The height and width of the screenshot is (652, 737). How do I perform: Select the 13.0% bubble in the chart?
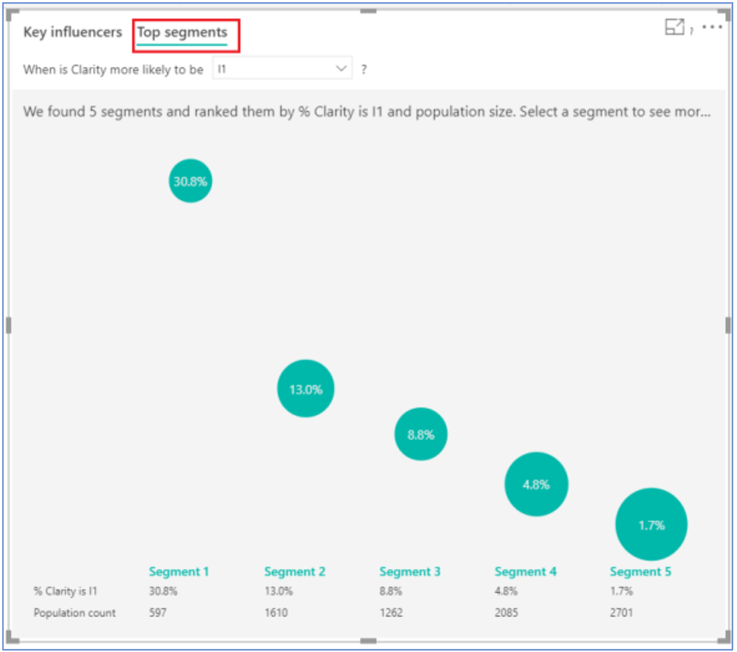[305, 389]
